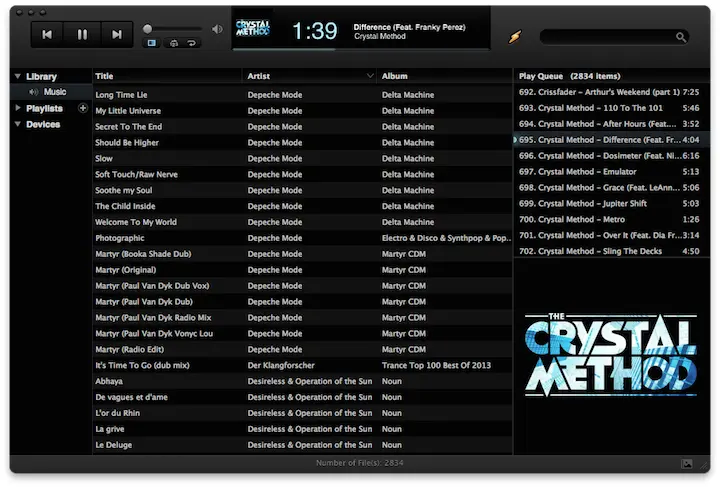The height and width of the screenshot is (487, 720).
Task: Collapse the Devices section
Action: [17, 124]
